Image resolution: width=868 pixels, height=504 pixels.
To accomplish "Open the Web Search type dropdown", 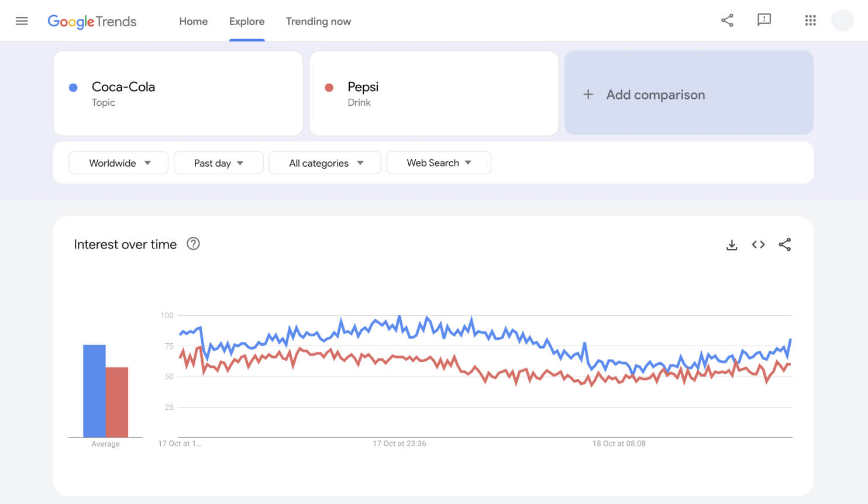I will tap(439, 163).
